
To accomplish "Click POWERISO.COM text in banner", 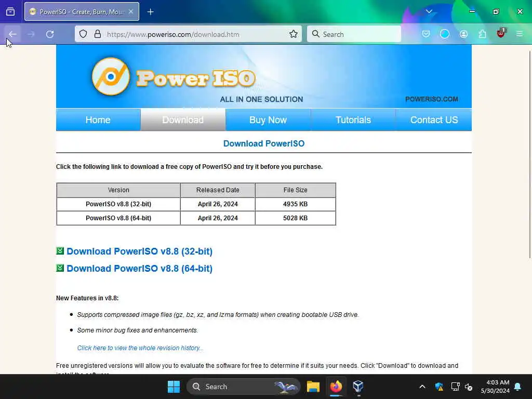I will pyautogui.click(x=432, y=99).
